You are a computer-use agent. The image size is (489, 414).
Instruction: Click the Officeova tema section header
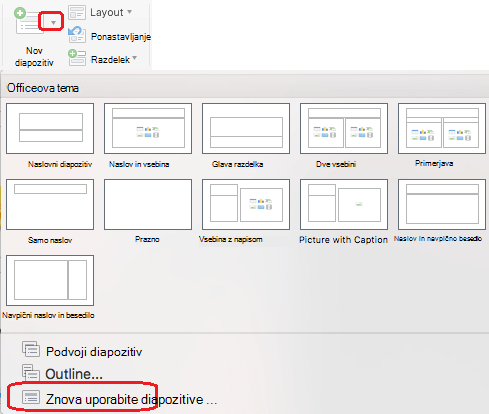point(43,88)
